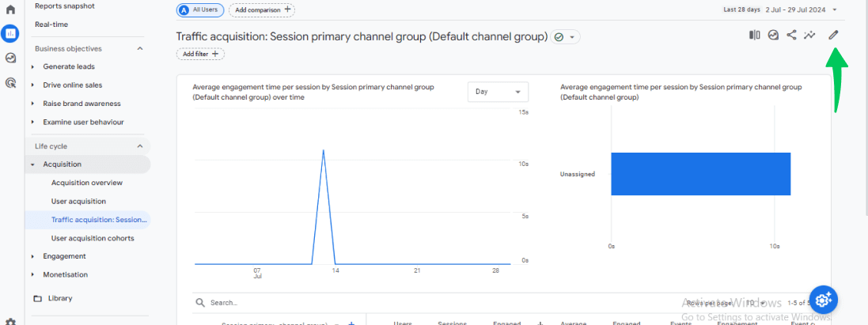The width and height of the screenshot is (868, 325).
Task: Click the pencil Customize report icon
Action: click(x=833, y=35)
